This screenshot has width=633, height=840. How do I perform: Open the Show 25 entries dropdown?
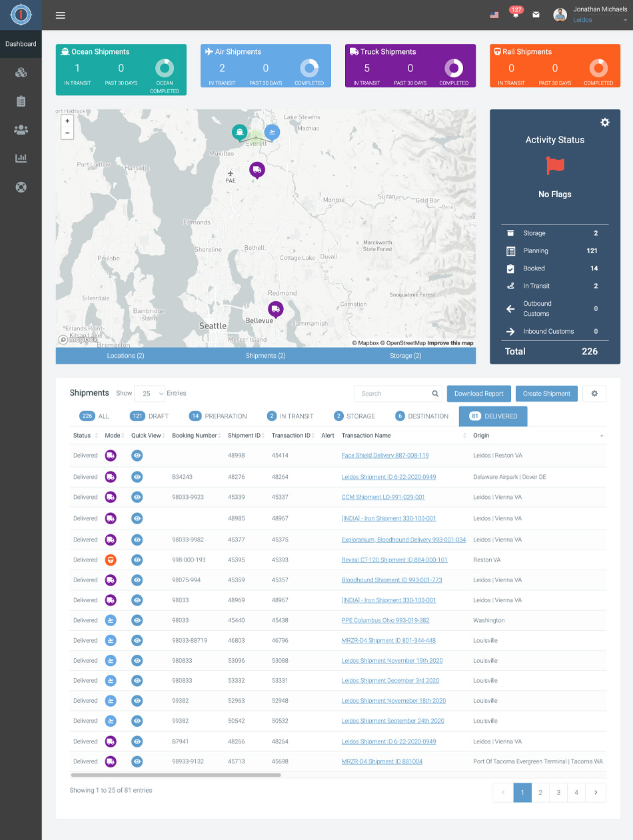[149, 393]
